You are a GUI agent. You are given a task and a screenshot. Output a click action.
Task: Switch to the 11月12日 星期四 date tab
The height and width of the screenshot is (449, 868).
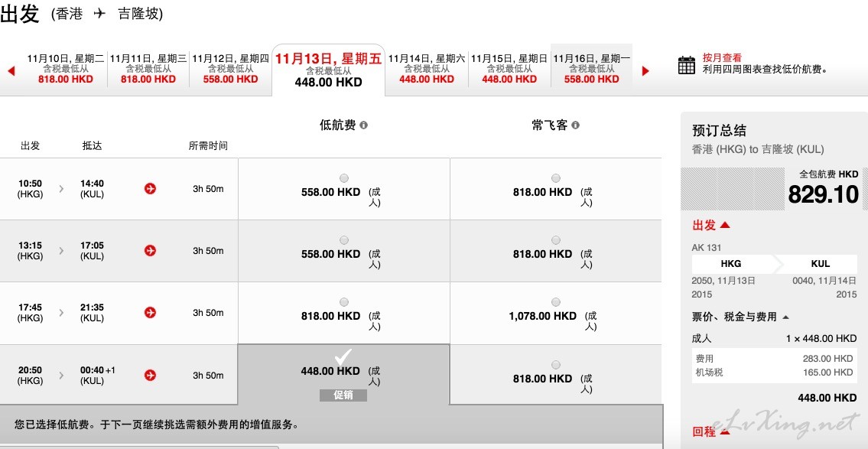tap(230, 69)
